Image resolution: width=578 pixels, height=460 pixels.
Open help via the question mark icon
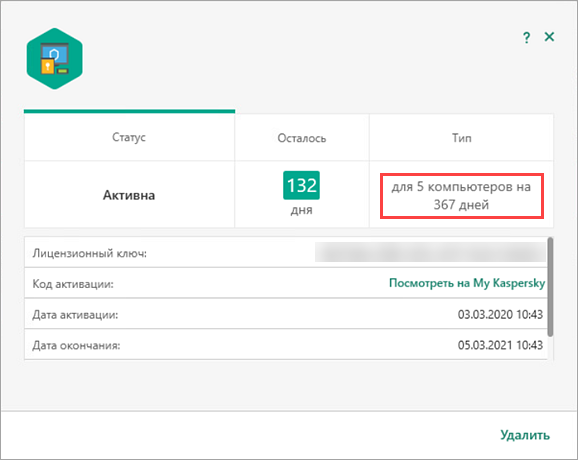(526, 37)
